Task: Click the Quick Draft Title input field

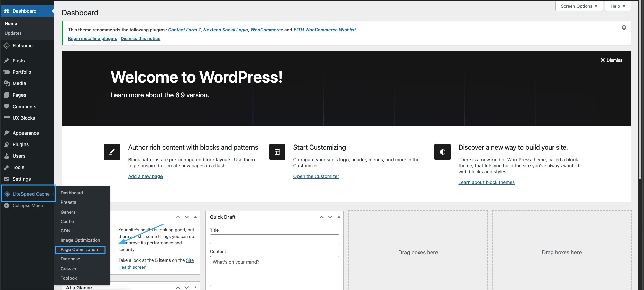Action: pos(275,239)
